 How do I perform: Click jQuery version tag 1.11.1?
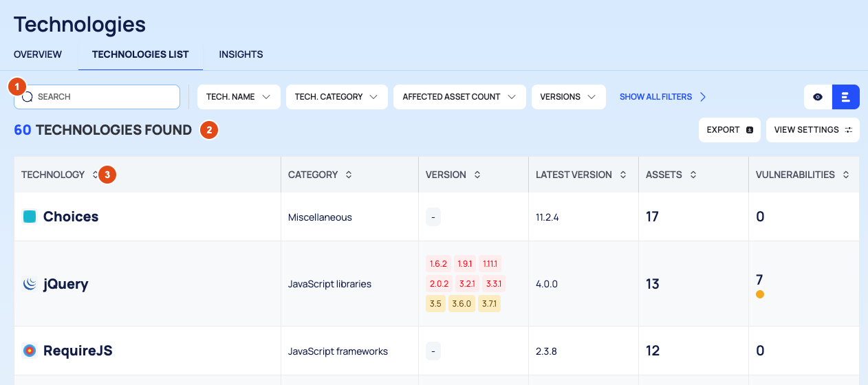tap(490, 264)
